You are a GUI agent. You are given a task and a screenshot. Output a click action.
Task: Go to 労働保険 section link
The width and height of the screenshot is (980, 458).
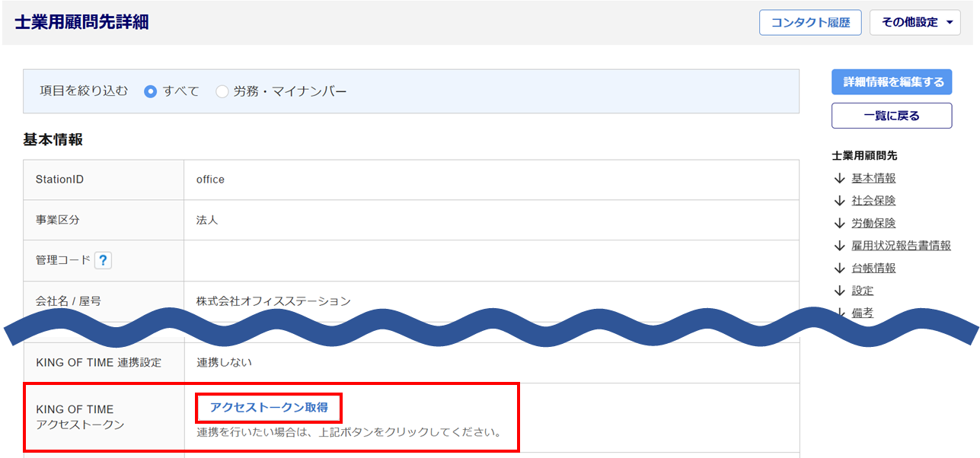click(873, 223)
